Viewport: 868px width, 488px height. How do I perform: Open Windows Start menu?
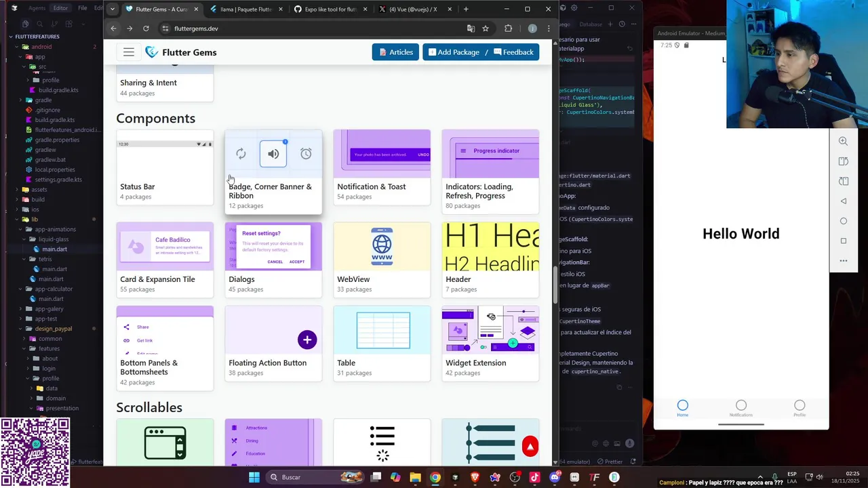point(254,477)
